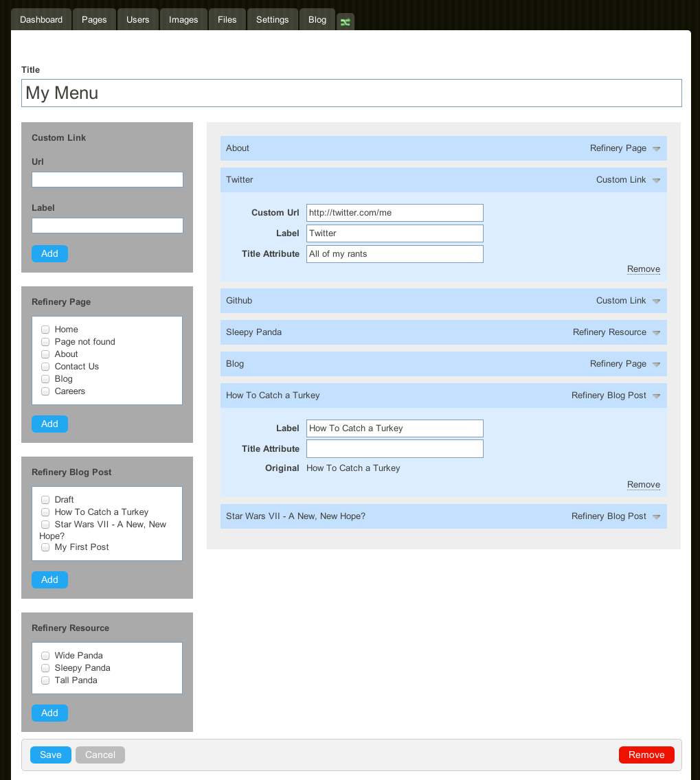Switch to the Pages tab

tap(94, 19)
